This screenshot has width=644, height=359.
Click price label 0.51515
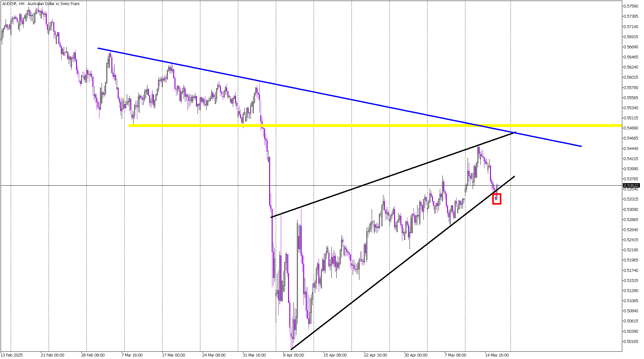[x=631, y=281]
